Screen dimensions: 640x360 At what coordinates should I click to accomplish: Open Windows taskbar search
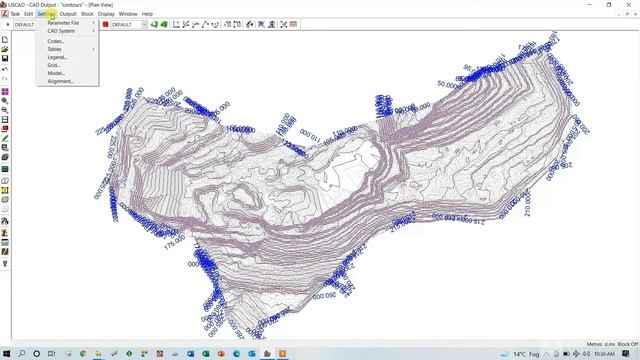[22, 353]
